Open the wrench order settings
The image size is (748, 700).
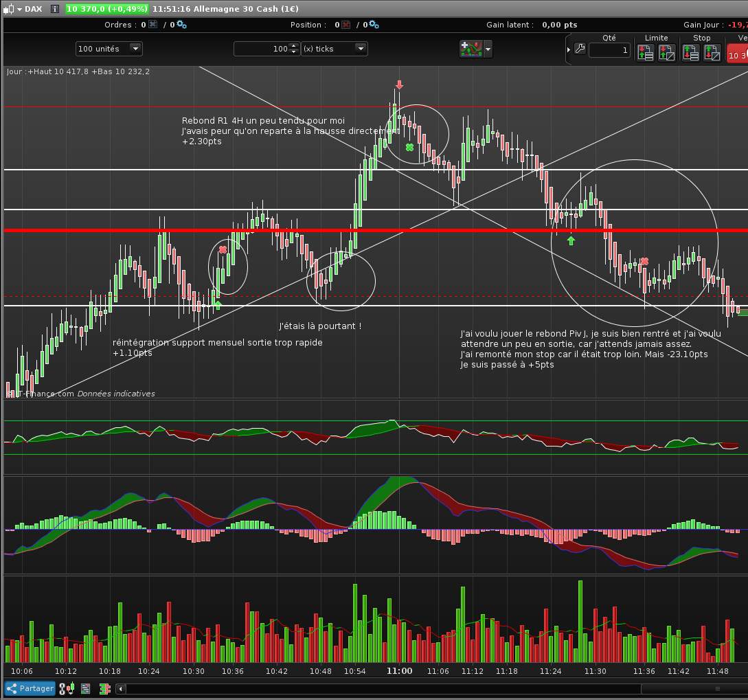[580, 49]
